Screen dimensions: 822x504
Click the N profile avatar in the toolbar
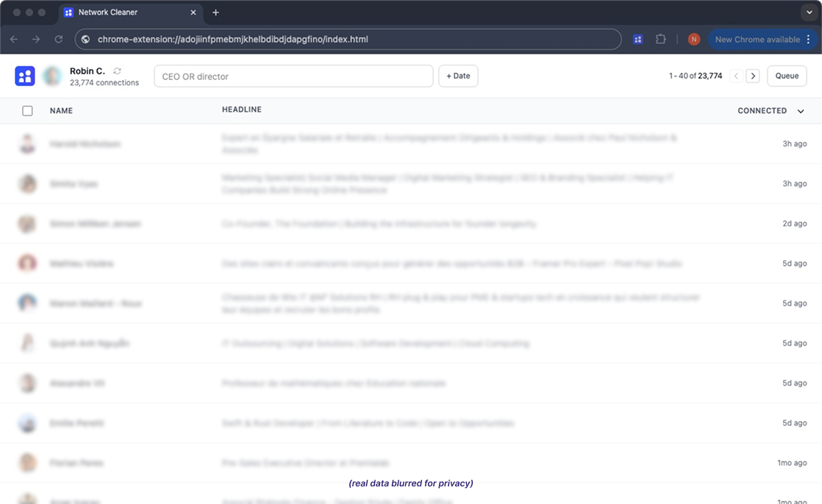pos(693,39)
